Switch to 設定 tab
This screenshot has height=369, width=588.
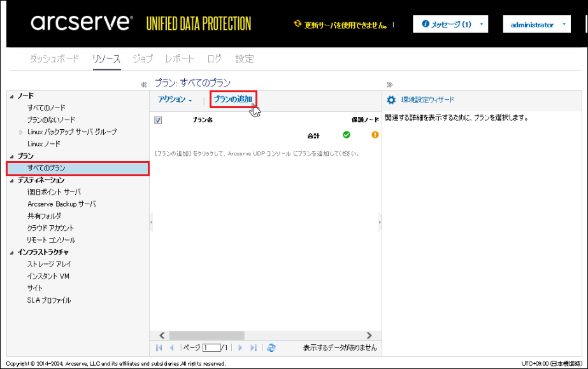pos(245,59)
